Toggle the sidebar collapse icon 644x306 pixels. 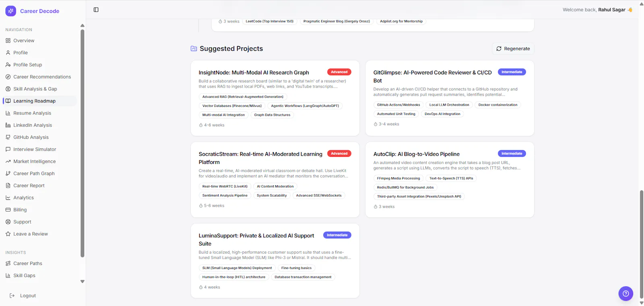click(96, 10)
